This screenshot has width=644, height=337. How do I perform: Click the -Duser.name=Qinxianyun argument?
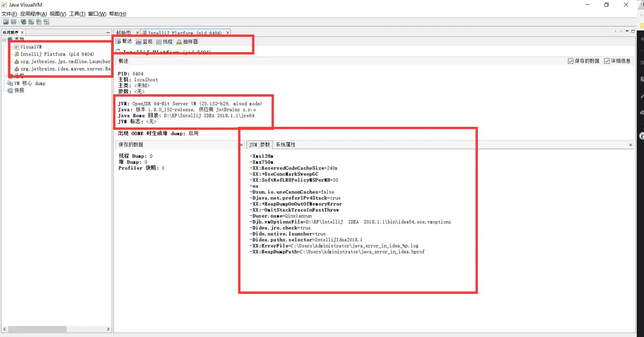[x=280, y=216]
